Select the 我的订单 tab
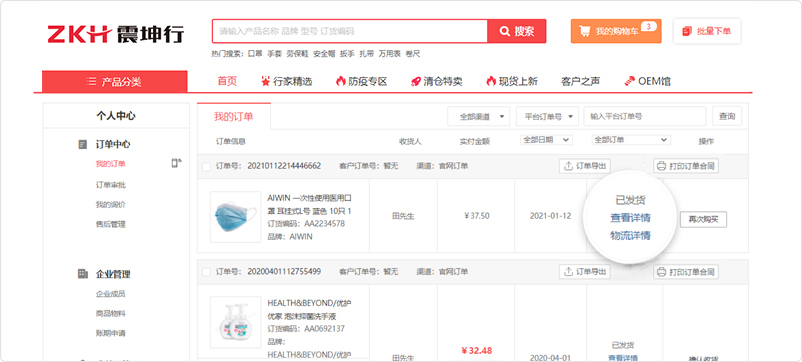 [x=234, y=116]
